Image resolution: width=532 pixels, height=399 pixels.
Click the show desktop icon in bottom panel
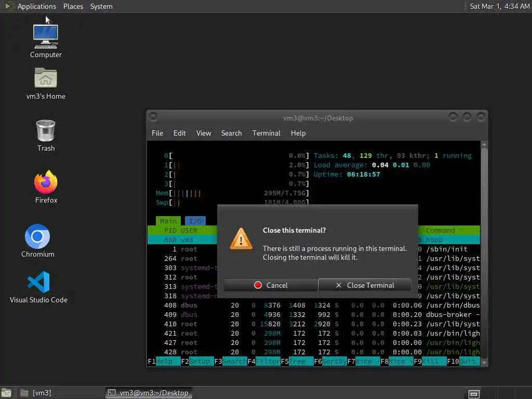6,393
